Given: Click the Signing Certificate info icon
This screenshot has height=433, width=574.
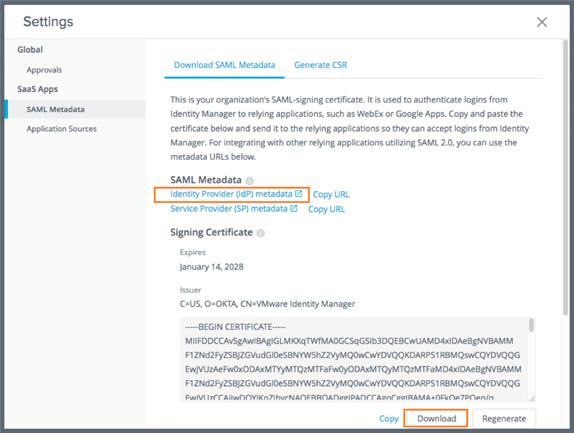Looking at the screenshot, I should tap(260, 233).
